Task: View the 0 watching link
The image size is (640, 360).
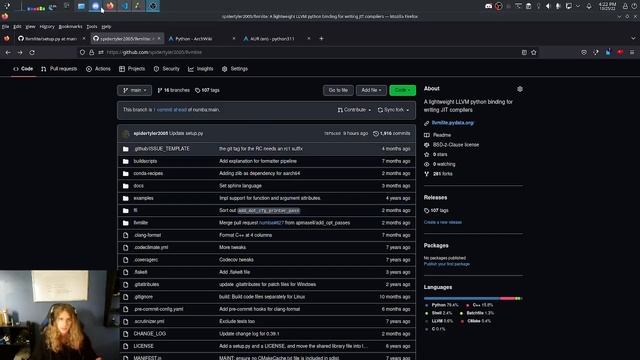Action: (x=440, y=164)
